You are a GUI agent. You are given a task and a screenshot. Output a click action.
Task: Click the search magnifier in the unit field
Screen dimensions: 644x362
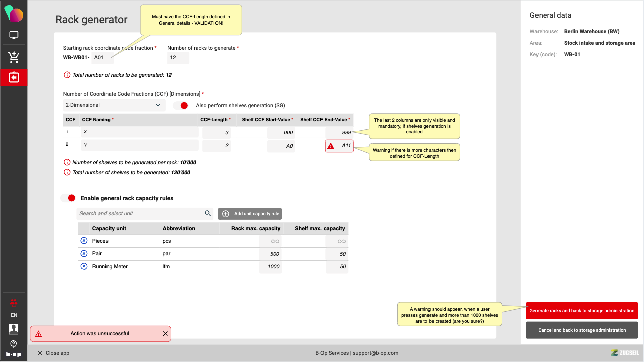pyautogui.click(x=208, y=214)
